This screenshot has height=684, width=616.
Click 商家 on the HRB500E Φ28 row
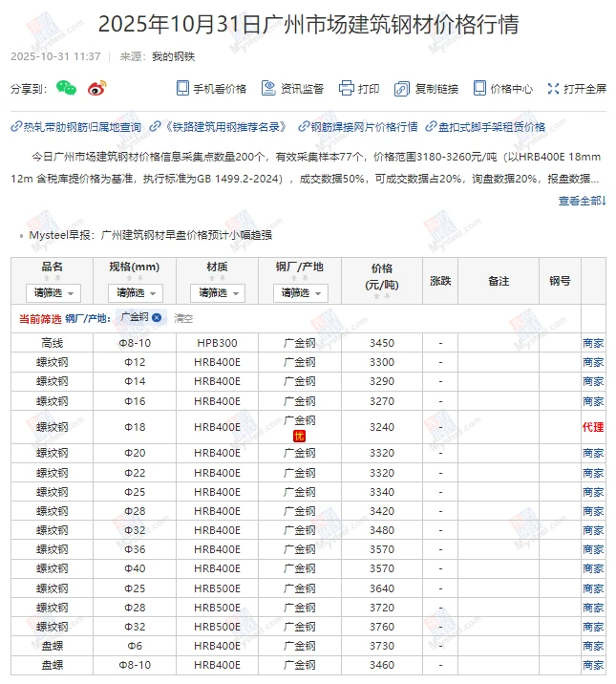[593, 608]
